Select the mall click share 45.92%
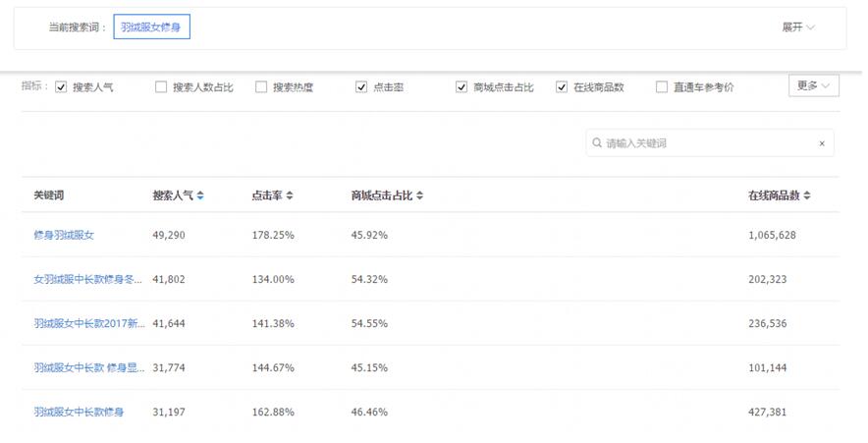Image resolution: width=868 pixels, height=443 pixels. click(369, 235)
